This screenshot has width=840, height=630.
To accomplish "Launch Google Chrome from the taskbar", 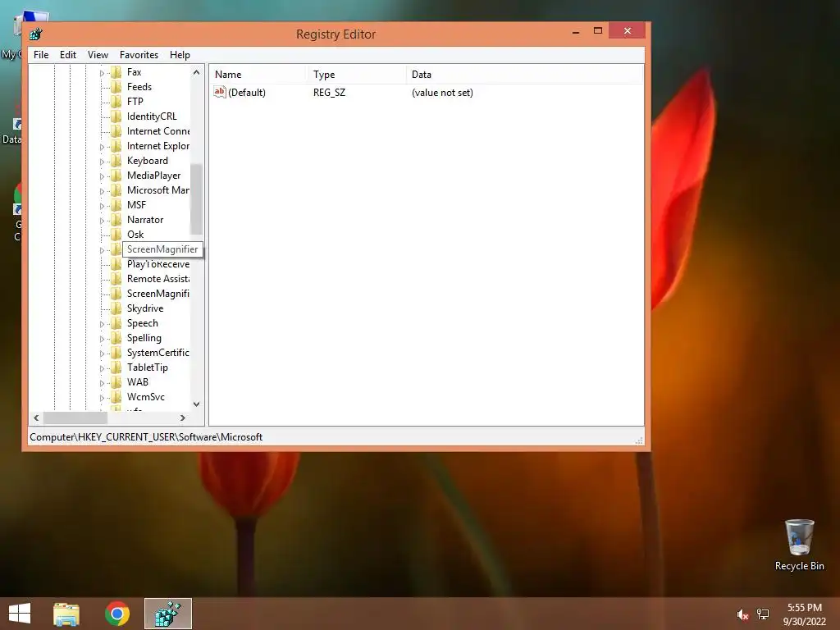I will coord(117,614).
